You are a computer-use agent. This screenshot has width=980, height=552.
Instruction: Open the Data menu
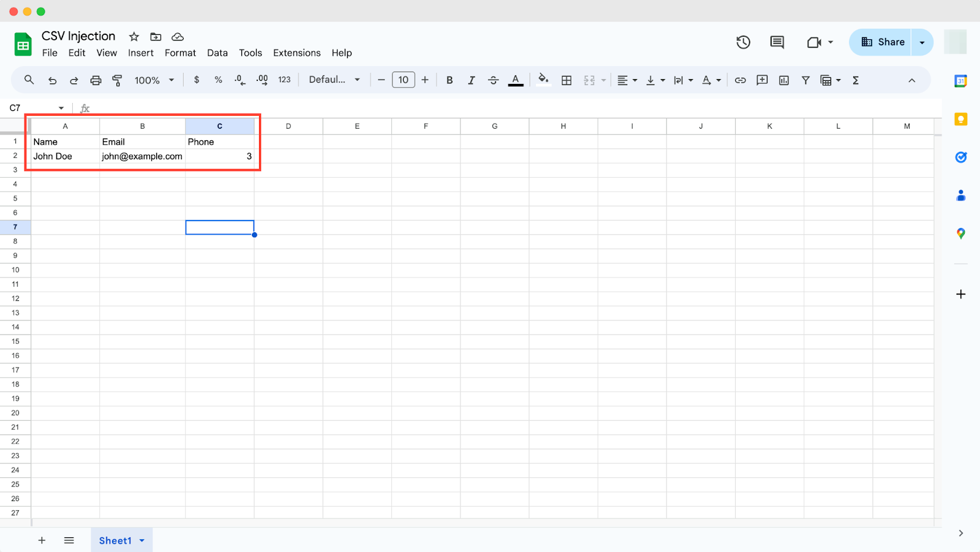click(217, 53)
